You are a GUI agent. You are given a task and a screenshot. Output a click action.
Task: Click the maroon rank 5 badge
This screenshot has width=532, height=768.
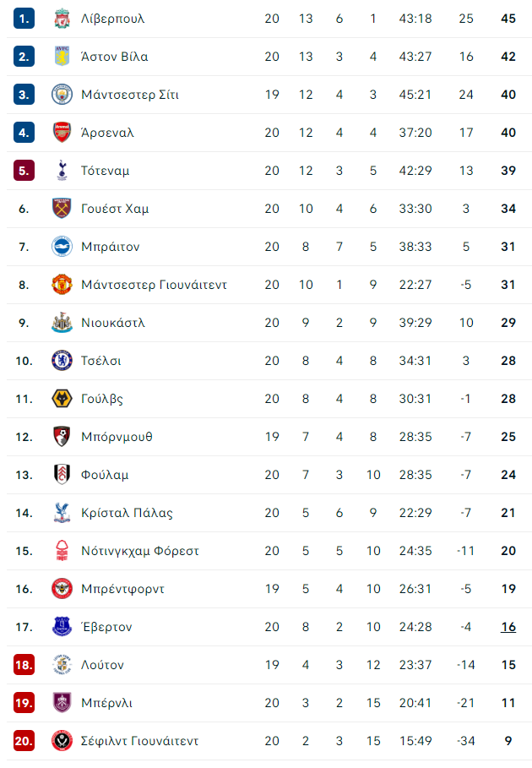point(24,171)
